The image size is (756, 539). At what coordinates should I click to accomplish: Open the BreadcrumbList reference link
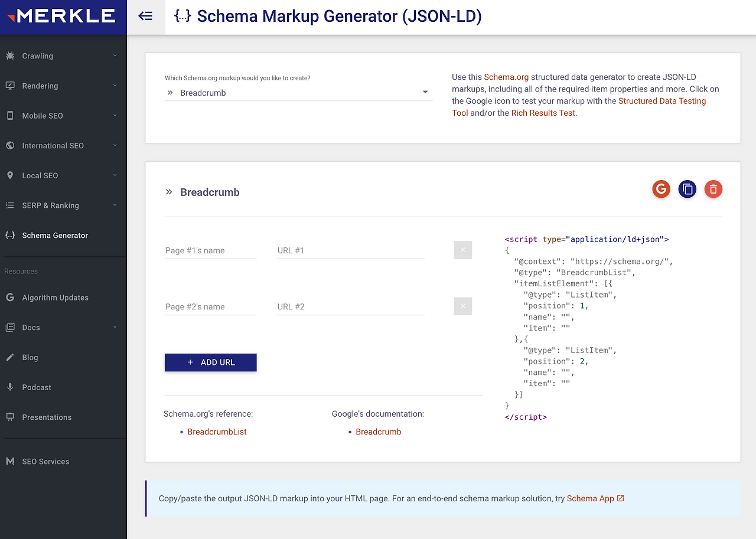[x=217, y=432]
